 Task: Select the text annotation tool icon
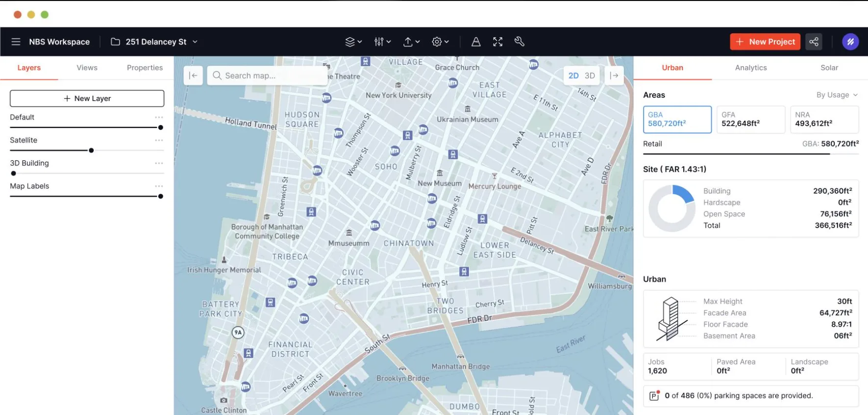pos(475,42)
